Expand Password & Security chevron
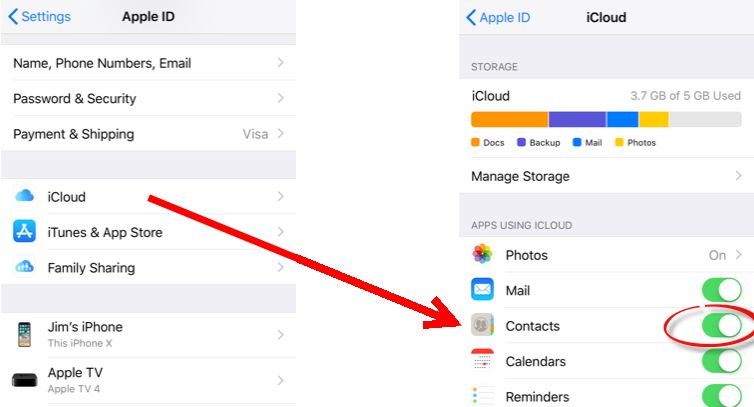This screenshot has width=754, height=407. click(281, 99)
